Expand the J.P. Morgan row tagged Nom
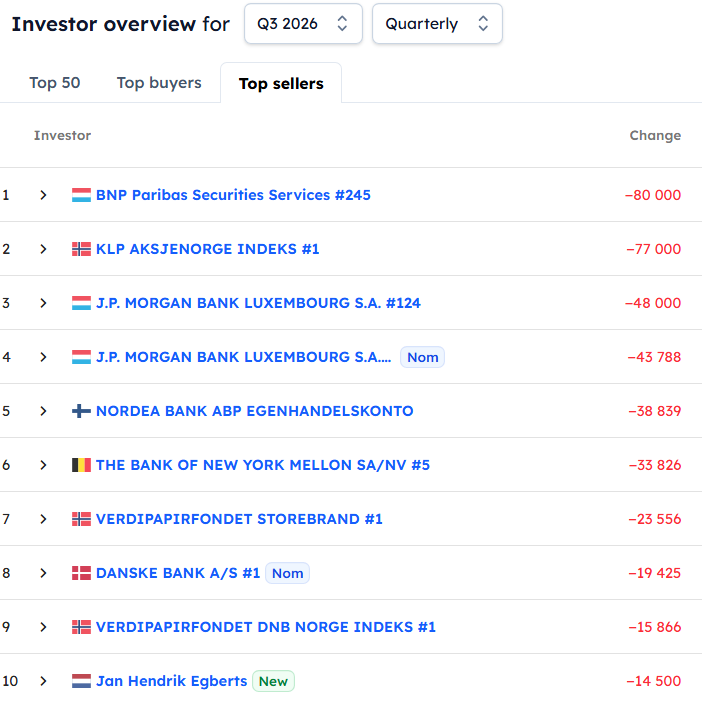The image size is (702, 701). point(43,357)
